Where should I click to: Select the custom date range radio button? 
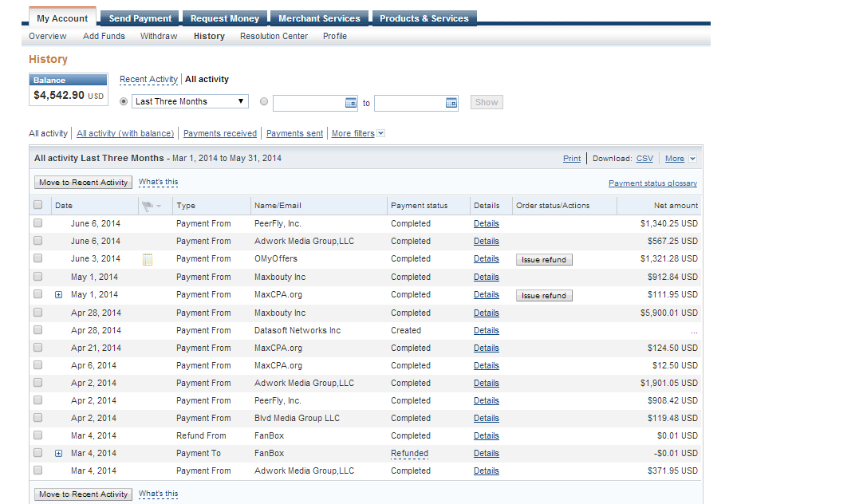[x=265, y=102]
